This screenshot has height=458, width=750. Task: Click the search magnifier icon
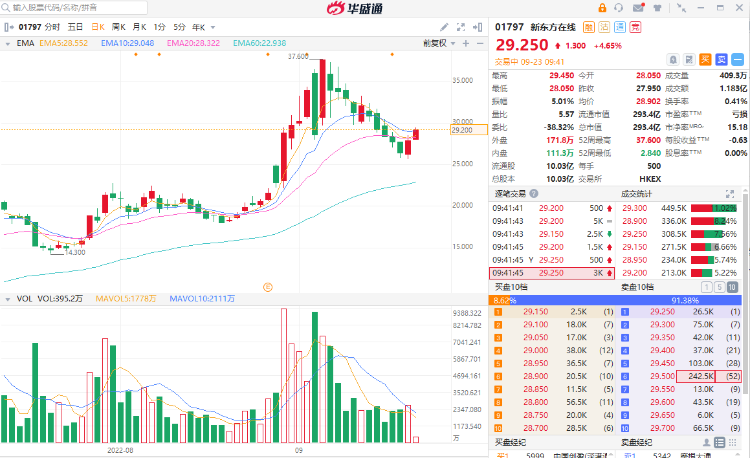coord(6,8)
